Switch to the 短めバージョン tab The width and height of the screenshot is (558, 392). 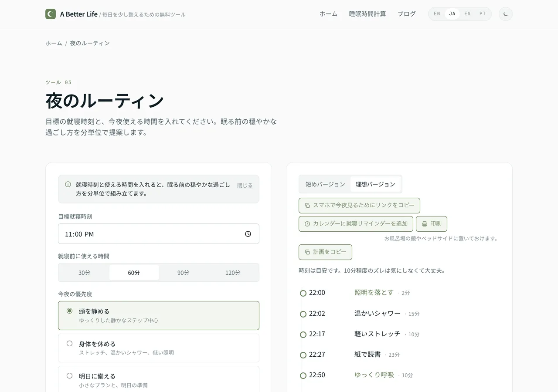[325, 184]
